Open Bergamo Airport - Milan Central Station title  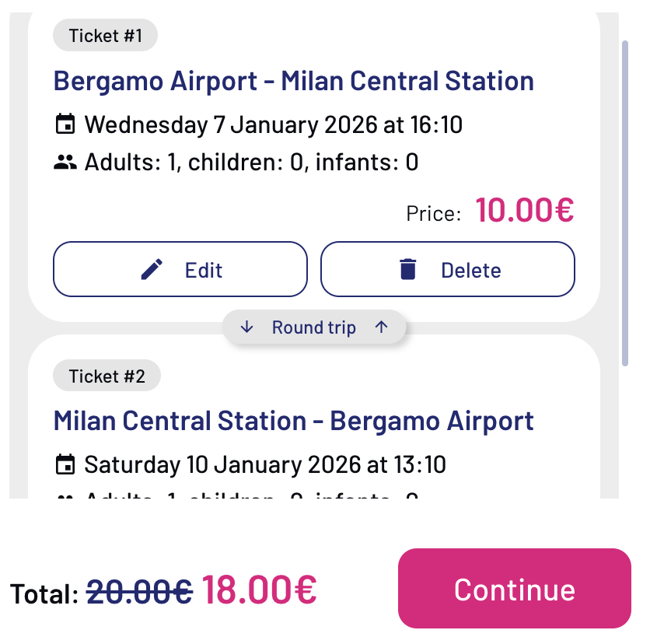click(293, 81)
